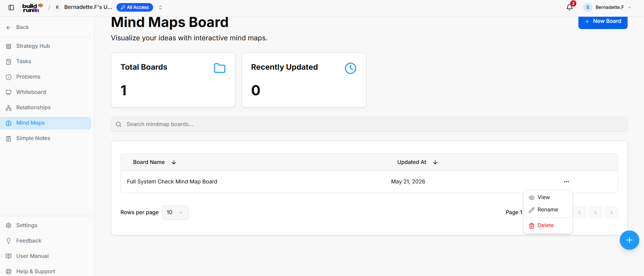The image size is (644, 276).
Task: Go to the next page arrow
Action: pos(595,212)
